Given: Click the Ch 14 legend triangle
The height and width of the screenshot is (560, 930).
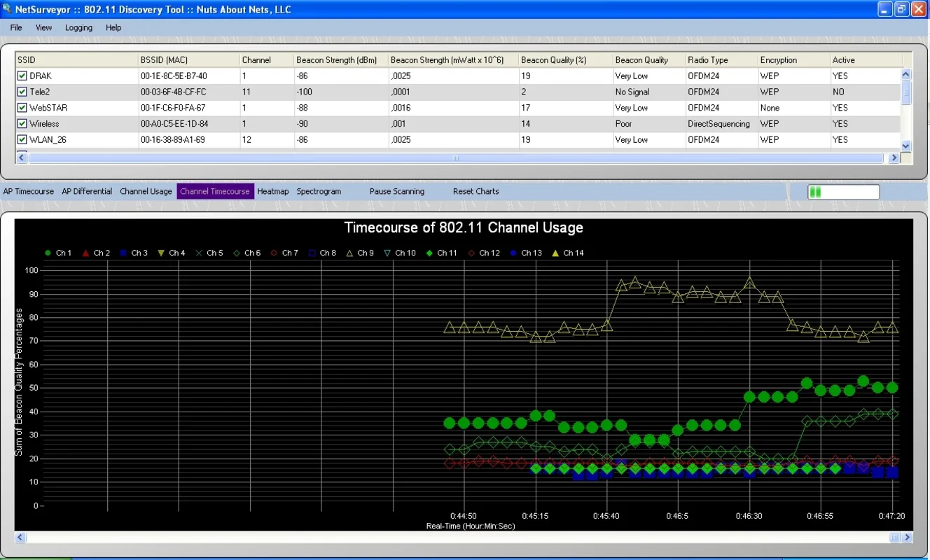Looking at the screenshot, I should pyautogui.click(x=555, y=253).
